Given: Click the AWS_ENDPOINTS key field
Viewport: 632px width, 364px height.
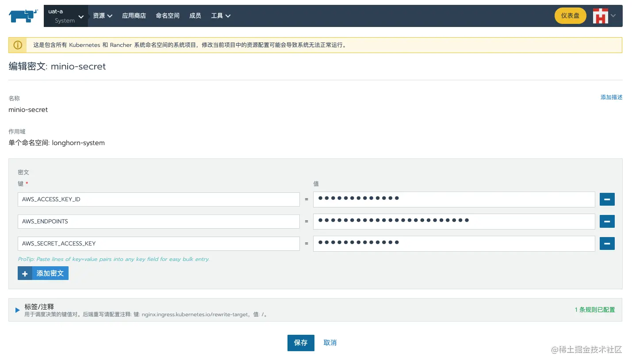Looking at the screenshot, I should [159, 222].
